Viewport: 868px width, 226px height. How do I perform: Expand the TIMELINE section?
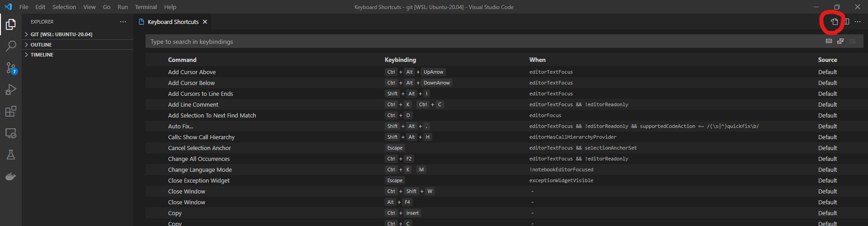tap(77, 55)
